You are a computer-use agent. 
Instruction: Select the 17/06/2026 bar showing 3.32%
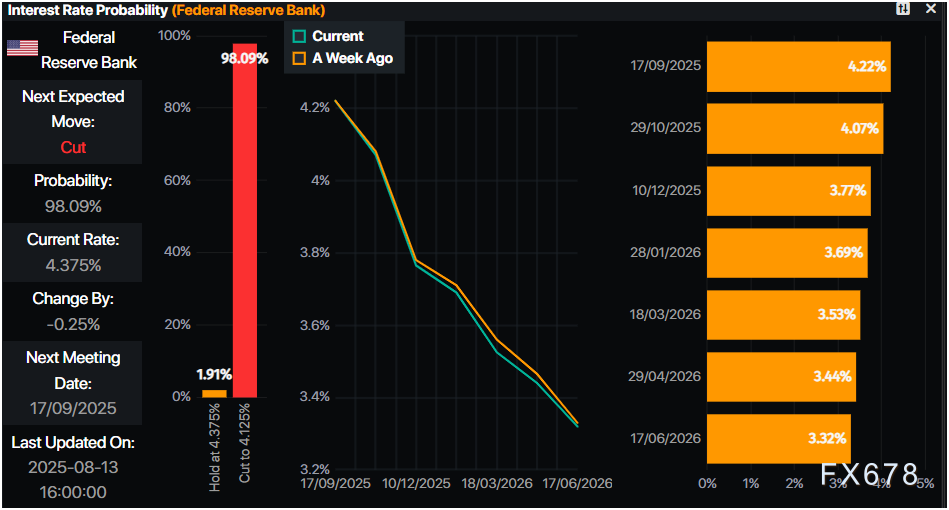coord(778,438)
